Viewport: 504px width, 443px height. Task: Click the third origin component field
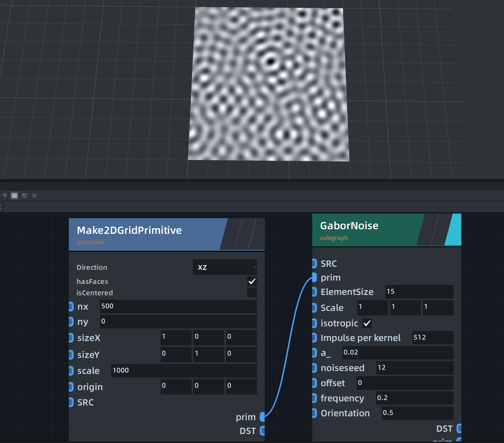(x=241, y=386)
